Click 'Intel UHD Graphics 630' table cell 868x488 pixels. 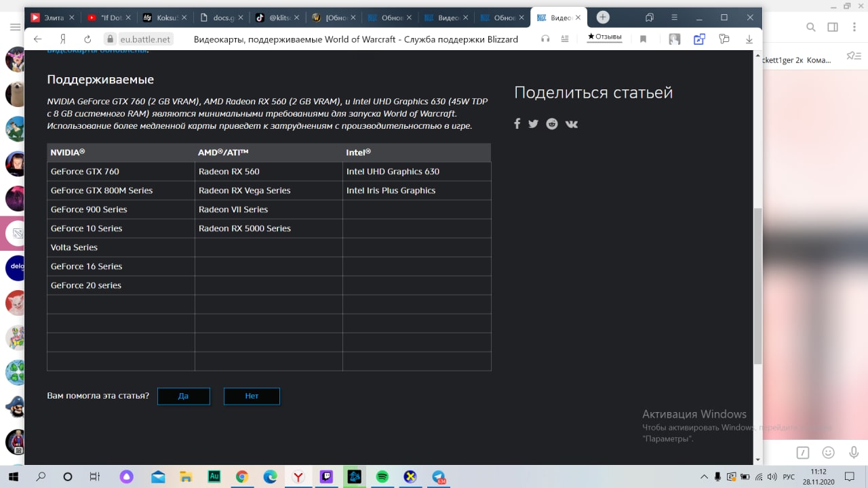pyautogui.click(x=416, y=171)
